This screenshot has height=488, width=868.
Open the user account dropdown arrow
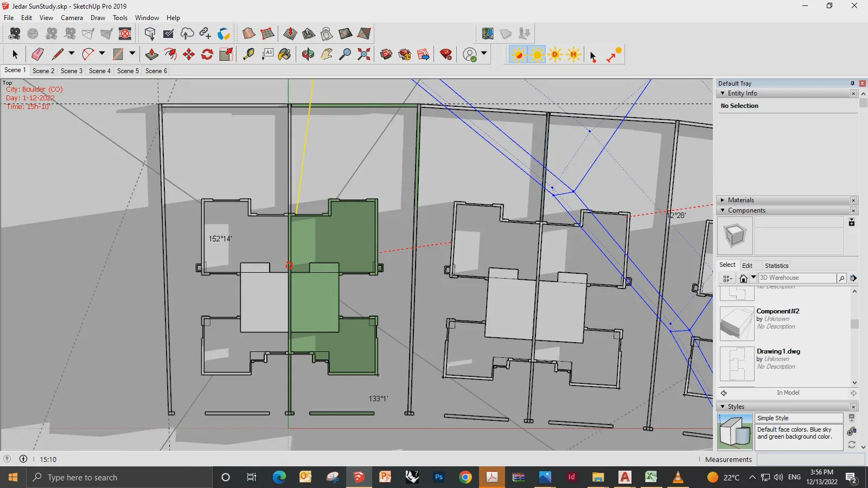(x=483, y=53)
